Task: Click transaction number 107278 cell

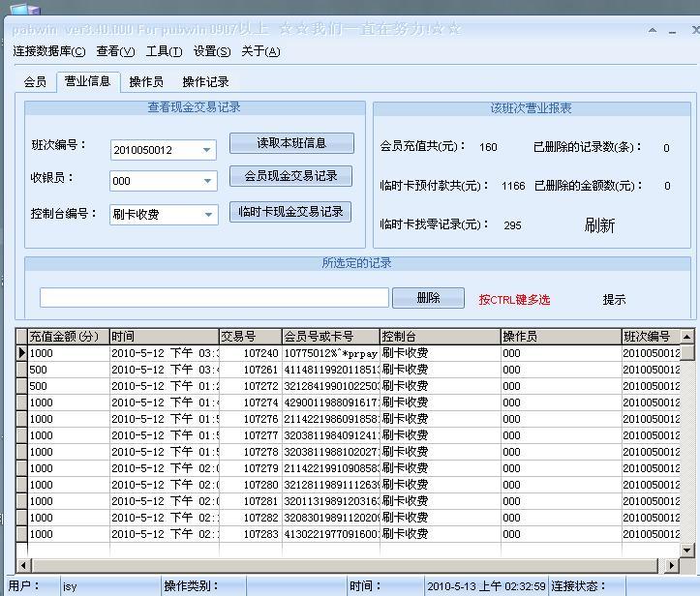Action: pos(251,452)
